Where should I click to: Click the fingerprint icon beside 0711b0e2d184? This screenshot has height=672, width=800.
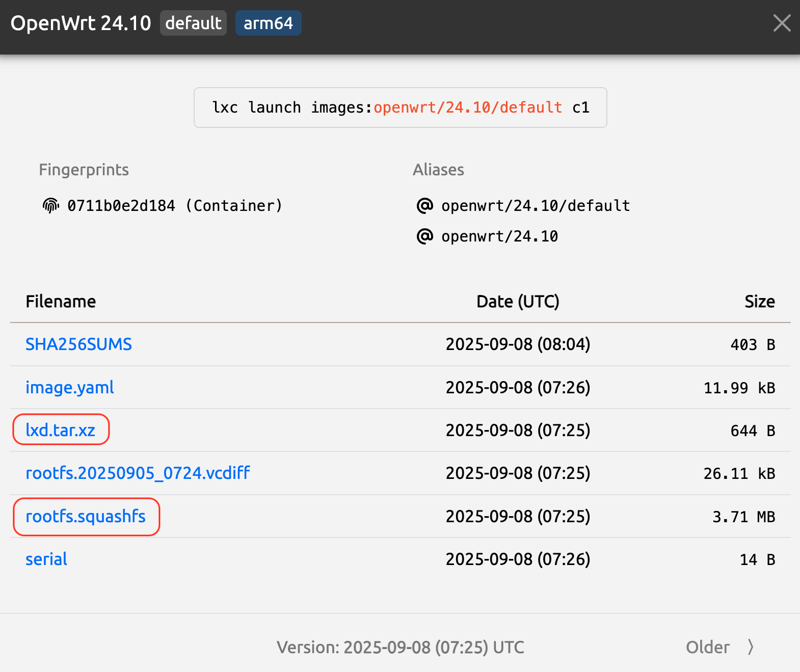click(x=50, y=206)
